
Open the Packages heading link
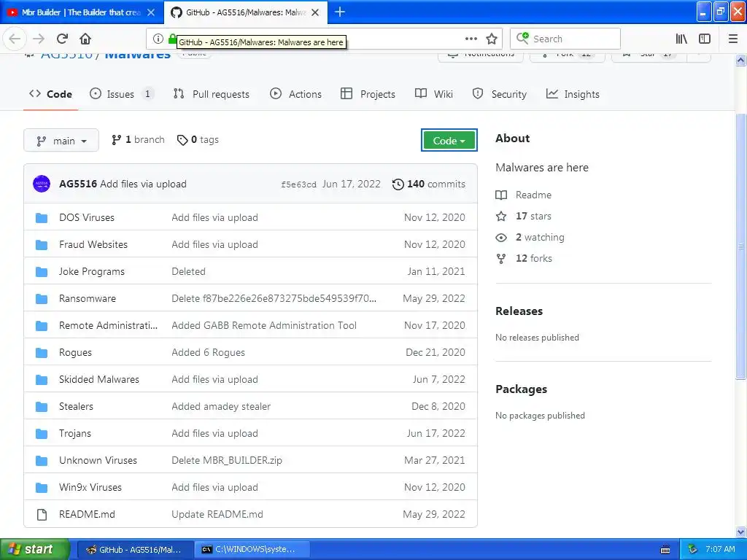[521, 389]
